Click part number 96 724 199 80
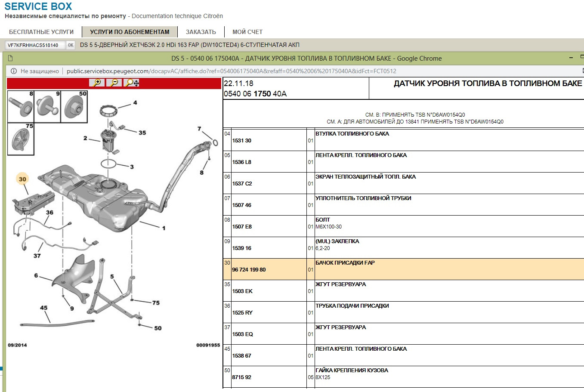This screenshot has height=392, width=584. [249, 270]
